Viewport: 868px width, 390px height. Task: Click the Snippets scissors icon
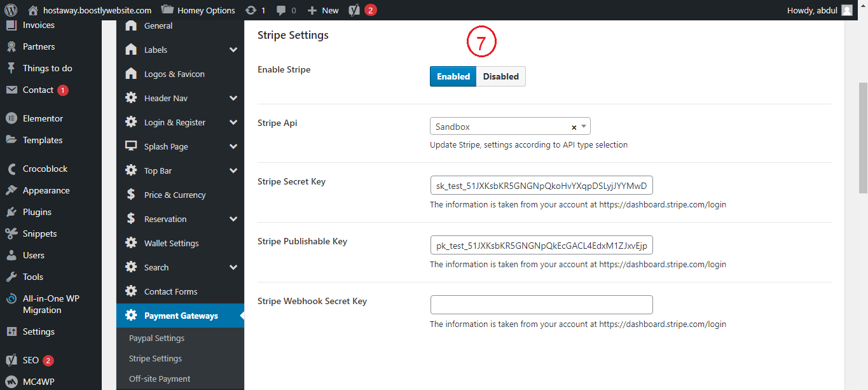(x=11, y=233)
